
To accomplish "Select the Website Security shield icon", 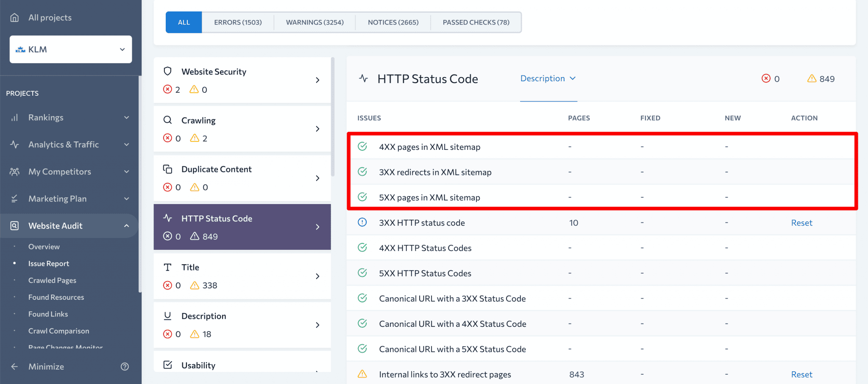I will [168, 72].
